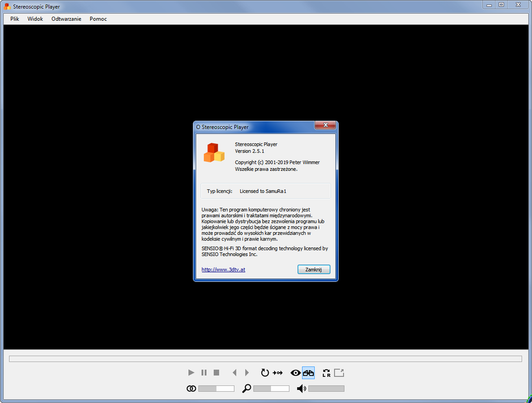
Task: Step to the previous frame with the left arrow
Action: click(x=234, y=373)
